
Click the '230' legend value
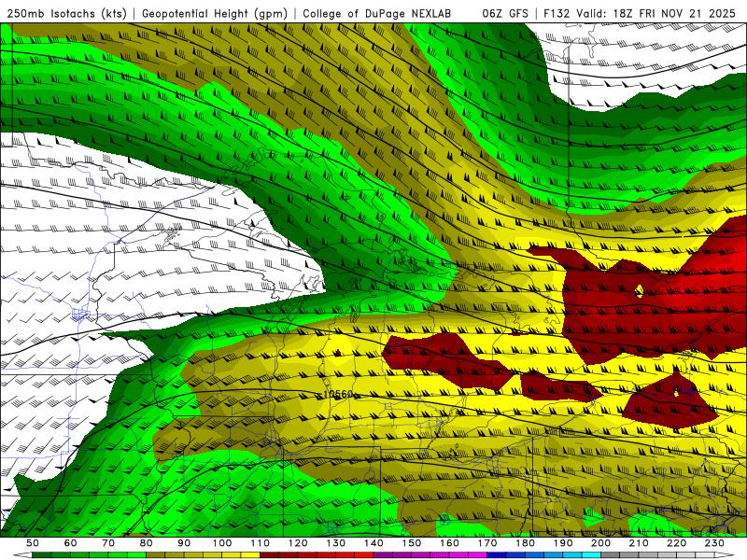pos(715,543)
